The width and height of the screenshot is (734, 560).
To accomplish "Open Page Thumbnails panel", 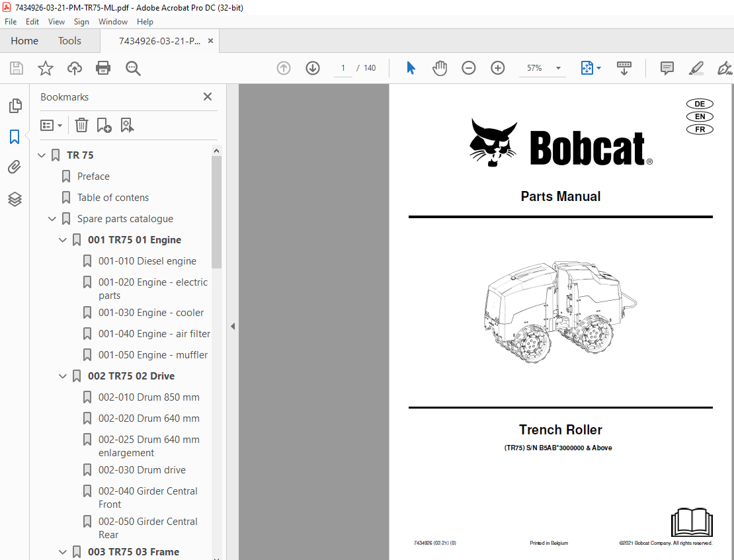I will [15, 106].
